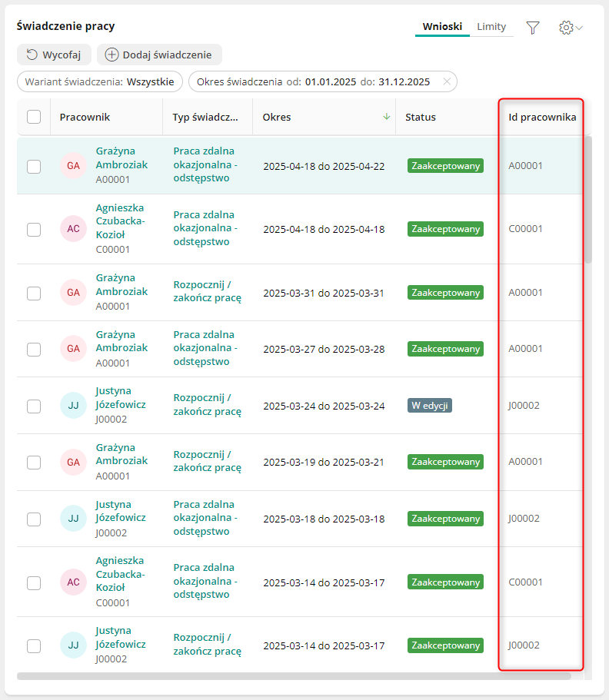Open Grażyna Ambroziak link in 2025-03-19 row
This screenshot has height=700, width=609.
(x=121, y=454)
